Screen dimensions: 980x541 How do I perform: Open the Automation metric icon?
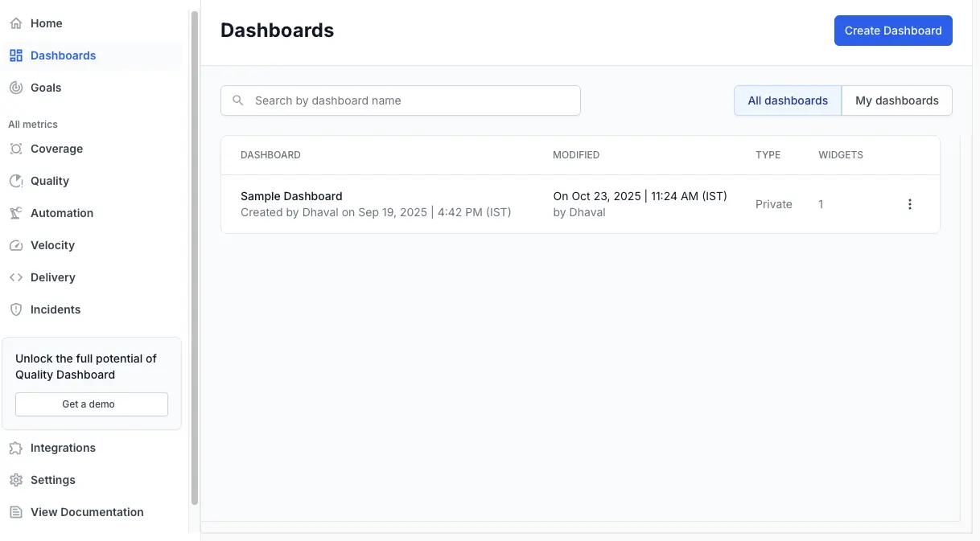14,213
